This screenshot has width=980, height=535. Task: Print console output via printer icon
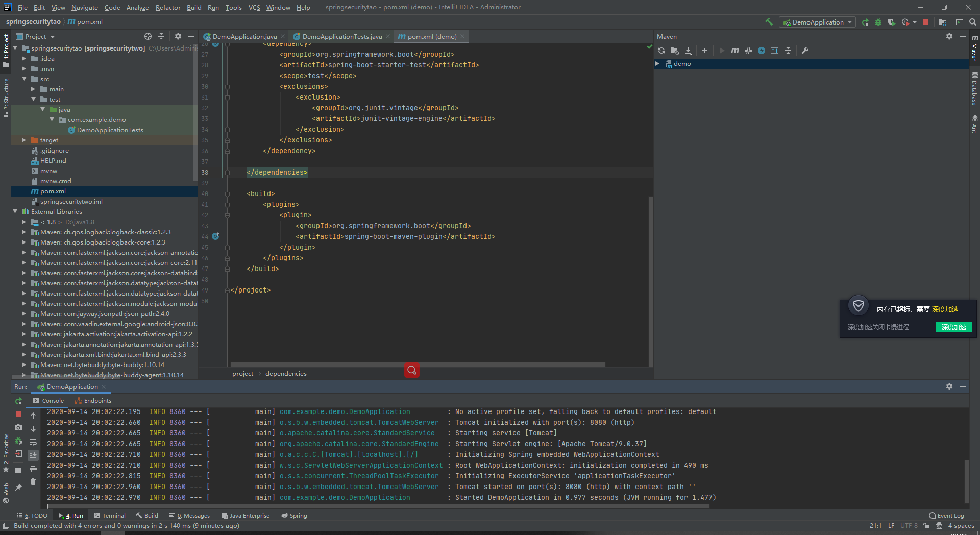[x=33, y=468]
